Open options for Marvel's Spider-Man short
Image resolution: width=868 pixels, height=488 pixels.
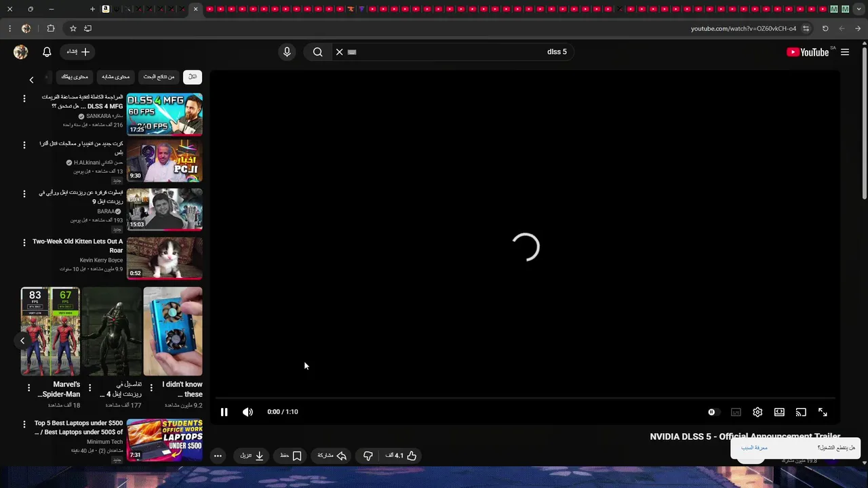pos(28,388)
